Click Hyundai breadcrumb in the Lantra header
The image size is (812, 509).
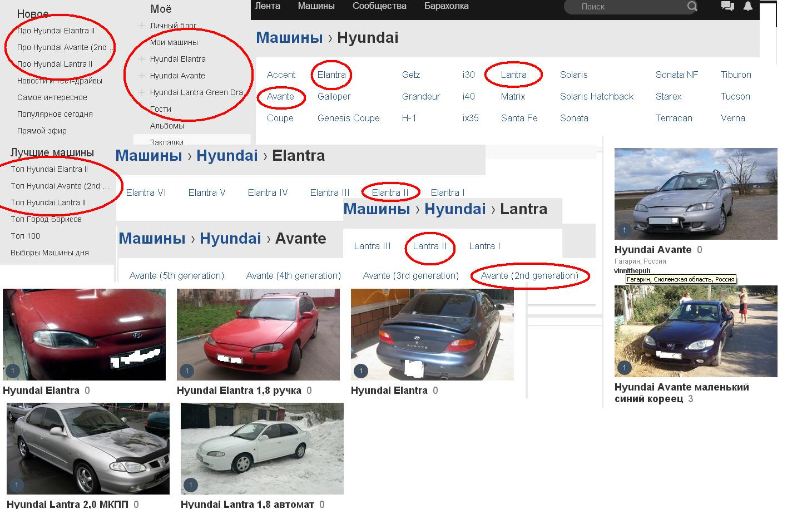(455, 209)
